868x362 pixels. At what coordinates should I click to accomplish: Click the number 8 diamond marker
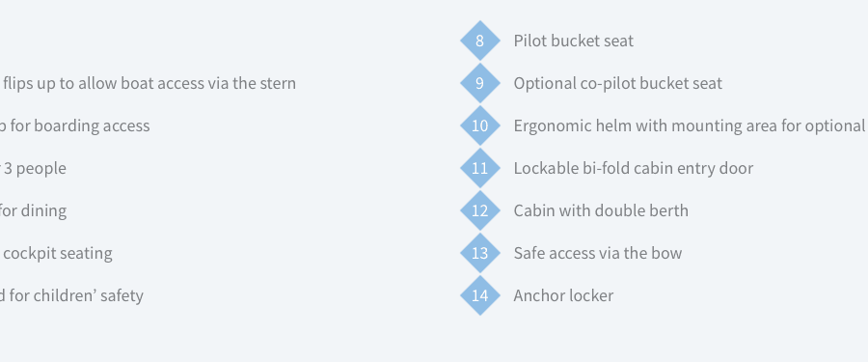[480, 41]
